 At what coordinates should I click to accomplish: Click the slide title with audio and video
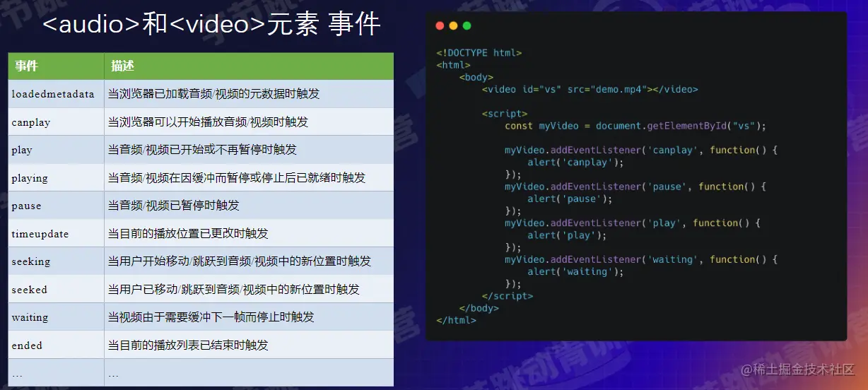pos(211,25)
